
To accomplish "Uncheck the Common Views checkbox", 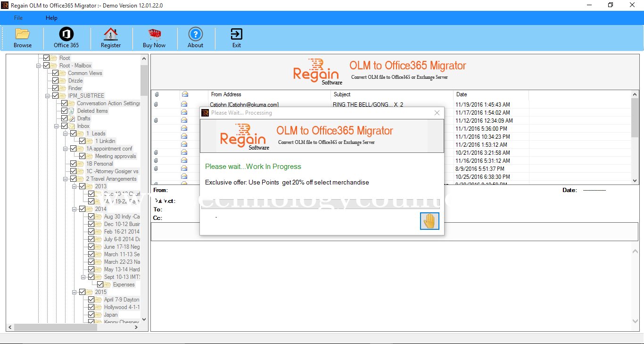I will [56, 73].
